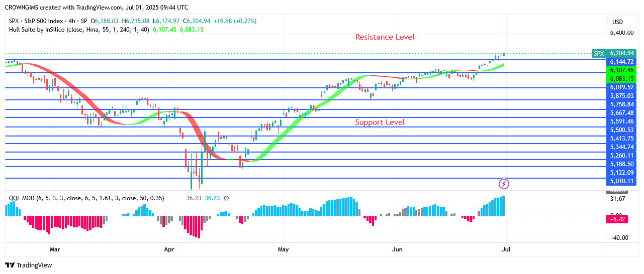Click the 5,413.75 horizontal line price label
The height and width of the screenshot is (274, 644).
click(x=622, y=139)
